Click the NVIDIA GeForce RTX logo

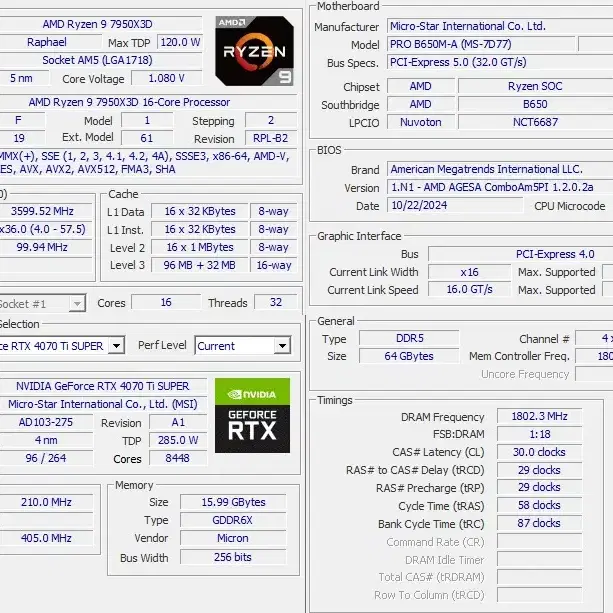[x=253, y=415]
